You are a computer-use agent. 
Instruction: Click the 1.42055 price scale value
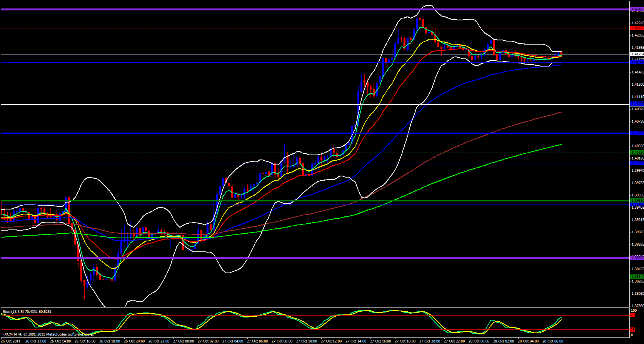click(x=637, y=35)
